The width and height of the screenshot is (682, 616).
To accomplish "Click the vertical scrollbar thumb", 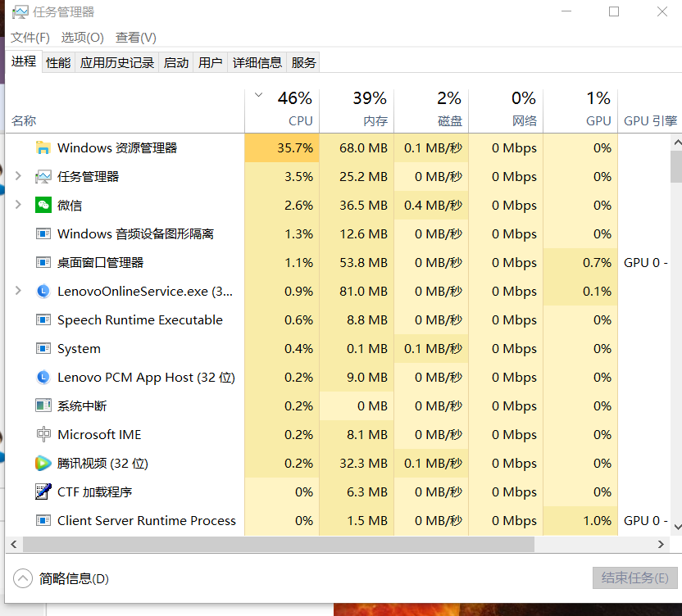I will (x=676, y=166).
